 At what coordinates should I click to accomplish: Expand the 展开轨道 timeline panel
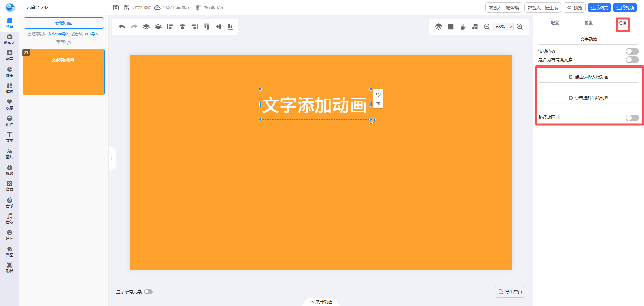pos(321,302)
